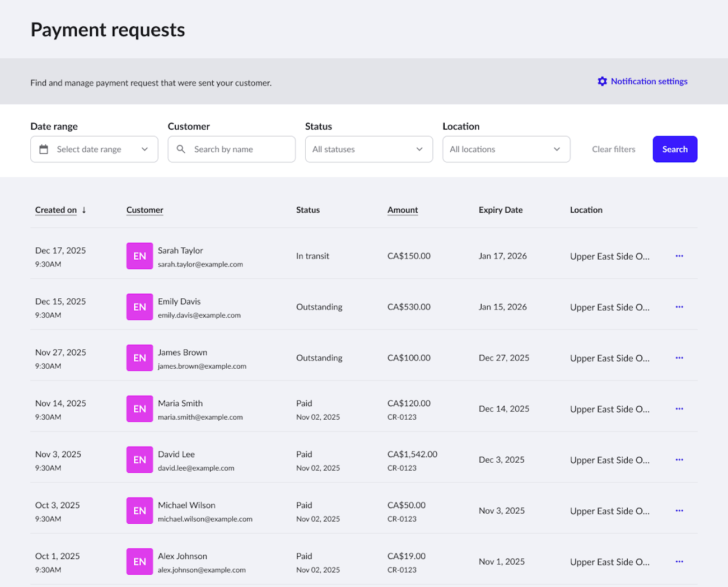Click emily.davis@example.com email
Image resolution: width=728 pixels, height=587 pixels.
tap(199, 315)
